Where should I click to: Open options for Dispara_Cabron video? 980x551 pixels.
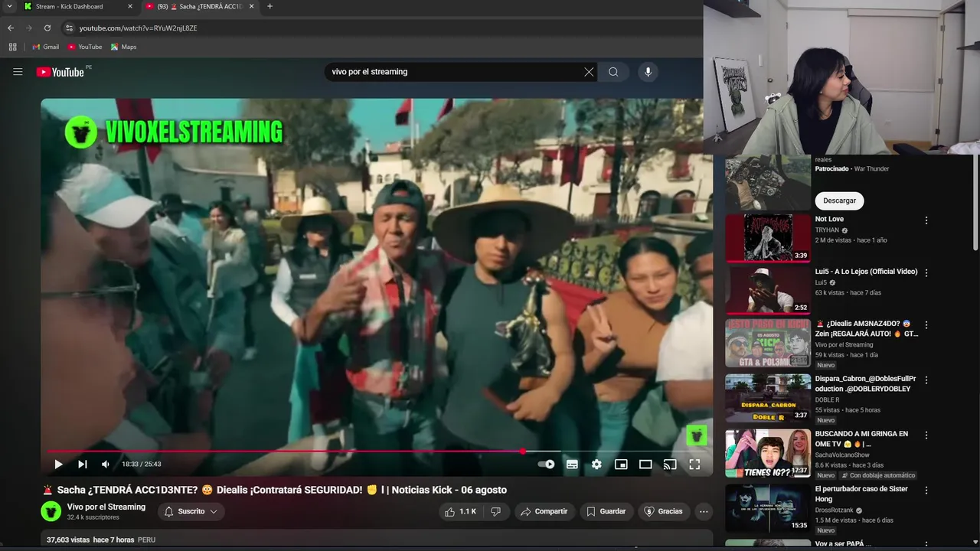[x=926, y=380]
